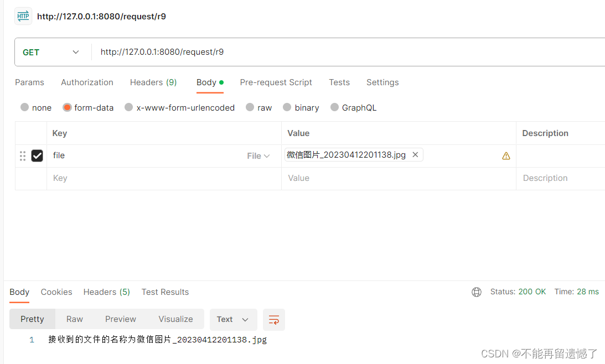Viewport: 605px width, 364px height.
Task: Click the HTTP request icon beside the title
Action: pyautogui.click(x=23, y=16)
